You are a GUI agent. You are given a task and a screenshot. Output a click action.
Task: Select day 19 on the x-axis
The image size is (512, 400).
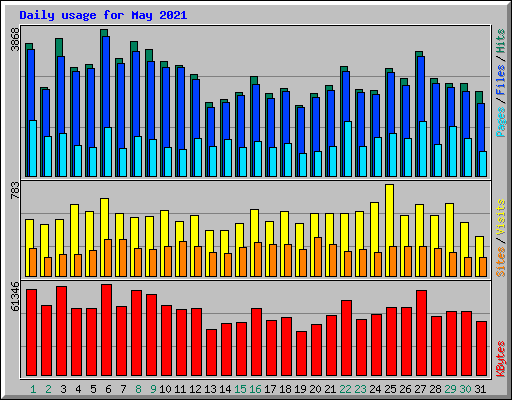pyautogui.click(x=300, y=389)
